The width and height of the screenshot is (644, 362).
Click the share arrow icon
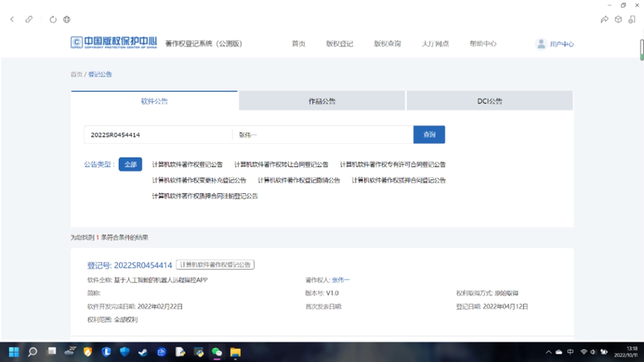(x=604, y=20)
